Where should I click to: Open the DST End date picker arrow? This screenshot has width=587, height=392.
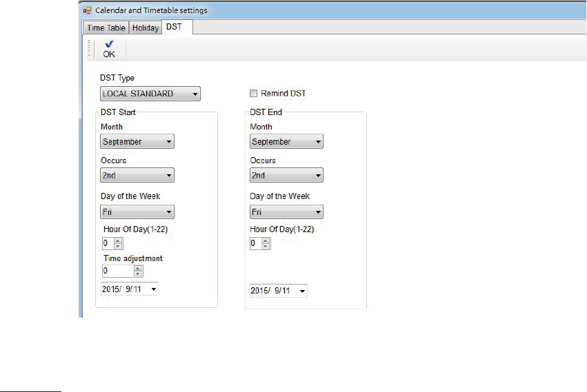pos(303,291)
